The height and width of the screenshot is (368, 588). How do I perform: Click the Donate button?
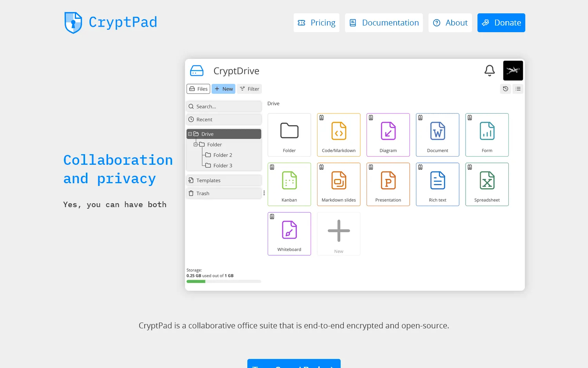click(501, 23)
